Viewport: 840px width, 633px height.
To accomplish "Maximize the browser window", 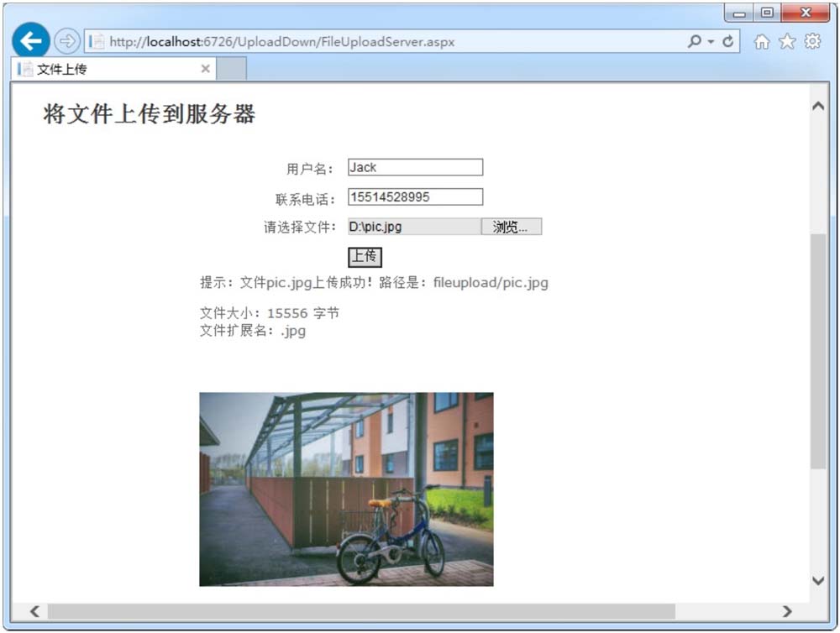I will coord(767,13).
